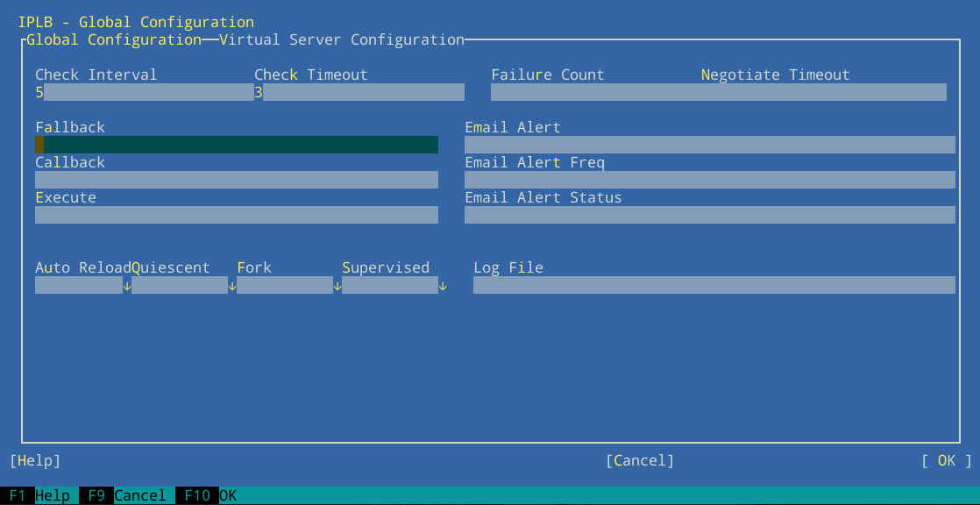
Task: Switch to Virtual Server Configuration tab
Action: (x=341, y=39)
